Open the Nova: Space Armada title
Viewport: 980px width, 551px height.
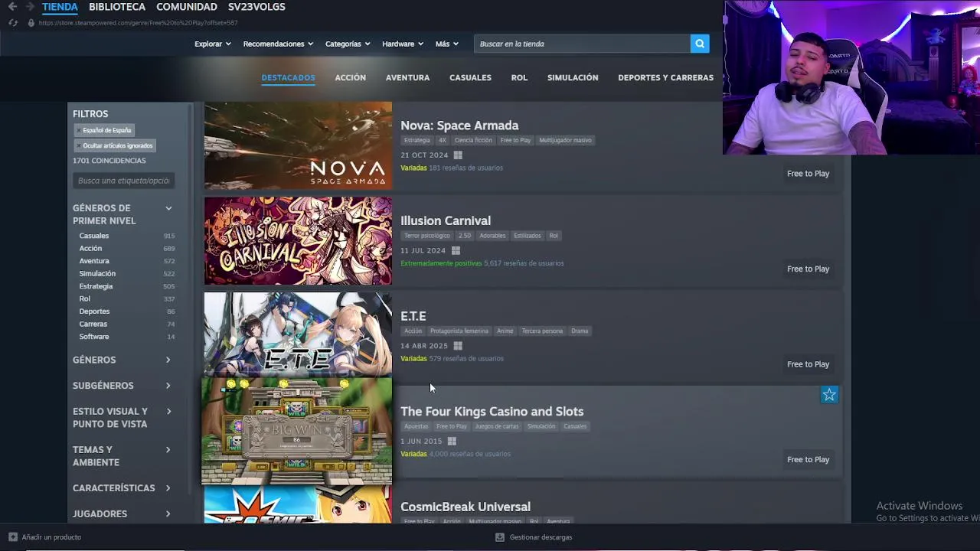click(x=459, y=126)
